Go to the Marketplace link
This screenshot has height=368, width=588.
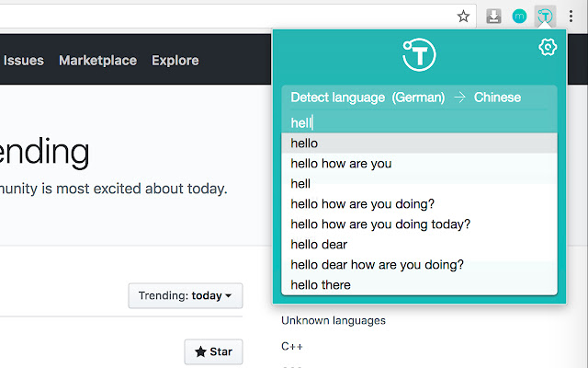click(97, 61)
